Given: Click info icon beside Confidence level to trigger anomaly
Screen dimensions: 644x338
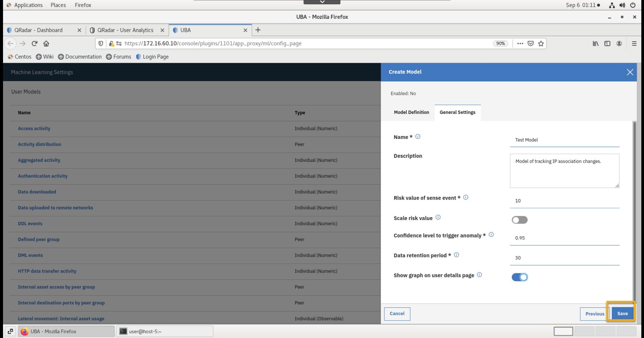Looking at the screenshot, I should pos(491,234).
